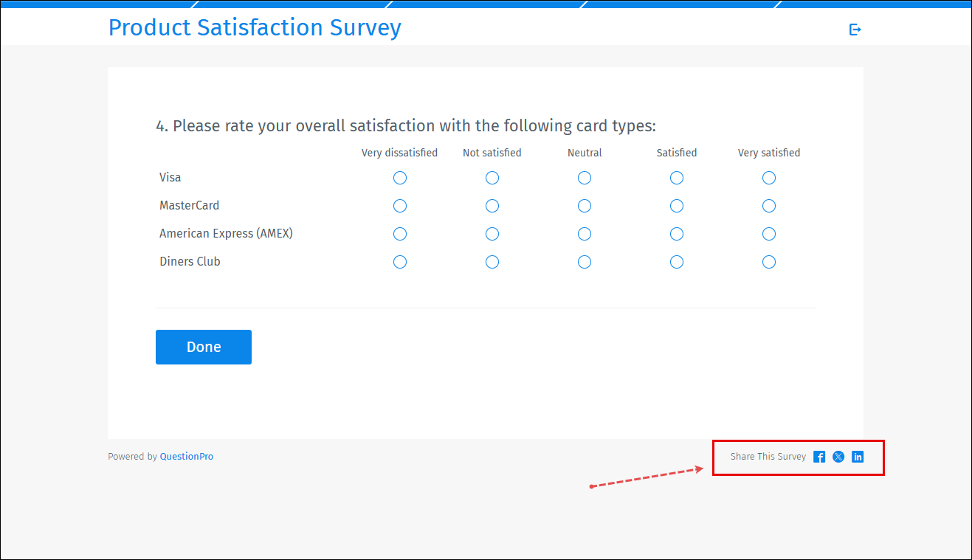Select Neutral for Visa

pos(585,178)
